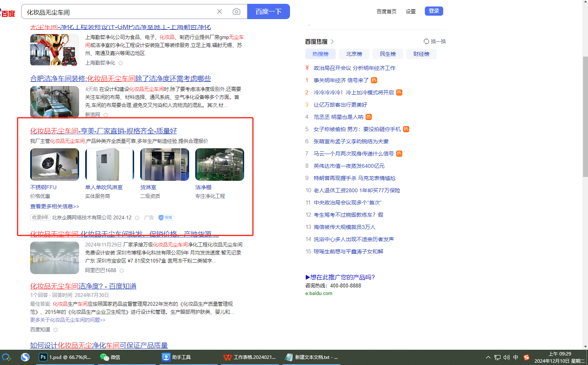Open the e.baidu.com link
This screenshot has height=365, width=588.
(x=319, y=294)
